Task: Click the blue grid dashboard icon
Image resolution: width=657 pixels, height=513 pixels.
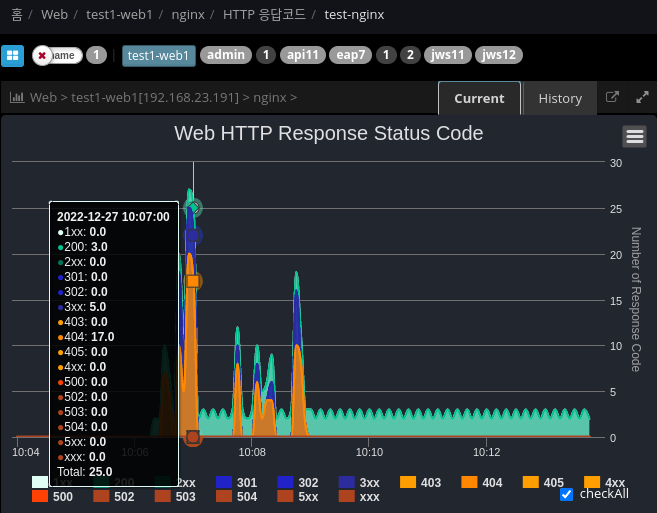Action: point(12,55)
